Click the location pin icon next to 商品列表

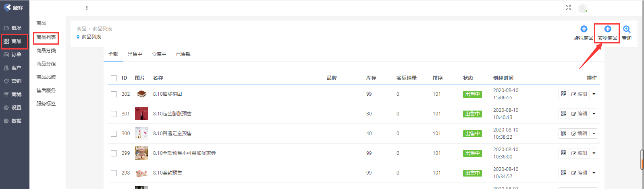pos(78,37)
